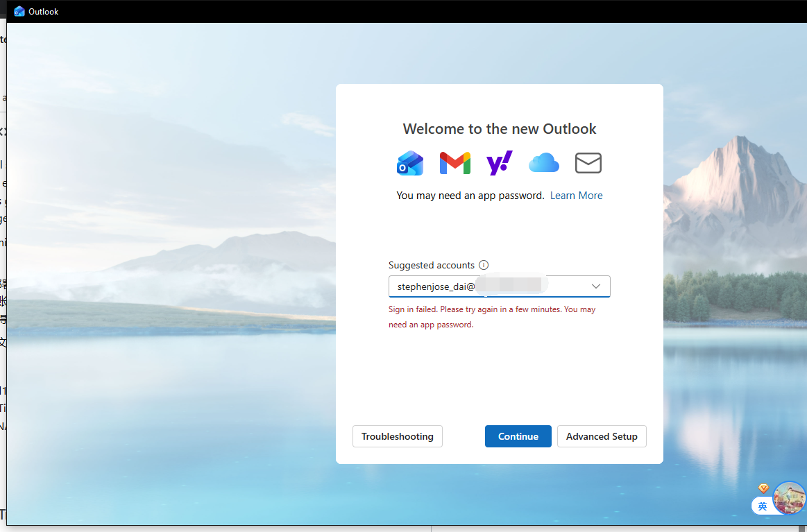Click the Yahoo provider icon

499,163
